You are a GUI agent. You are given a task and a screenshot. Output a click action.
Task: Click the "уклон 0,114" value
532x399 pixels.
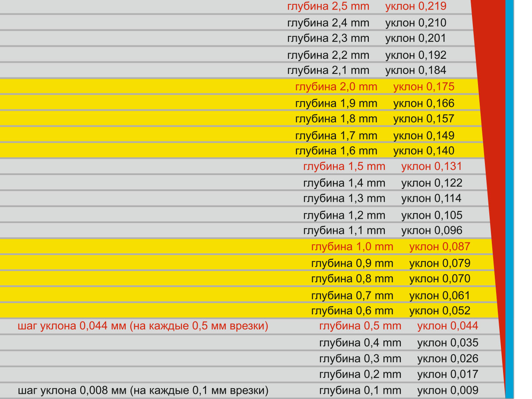coord(431,198)
